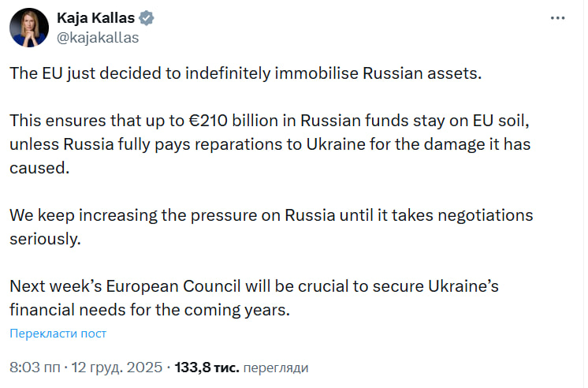Image resolution: width=588 pixels, height=388 pixels.
Task: Click the Перекласти пост translate link
Action: (58, 334)
